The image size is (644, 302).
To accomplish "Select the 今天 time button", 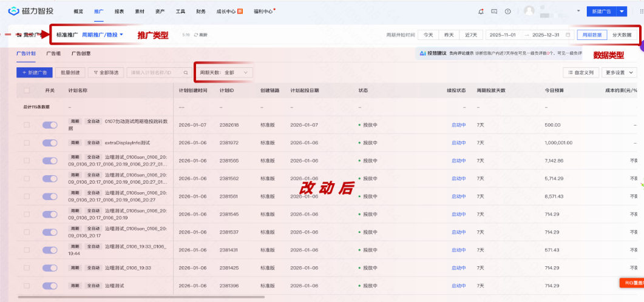I will [x=429, y=35].
